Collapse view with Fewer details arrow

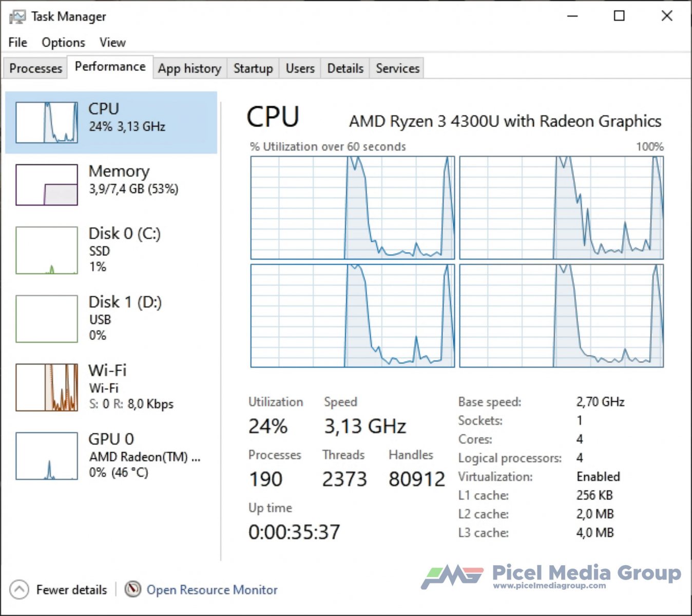pyautogui.click(x=19, y=589)
